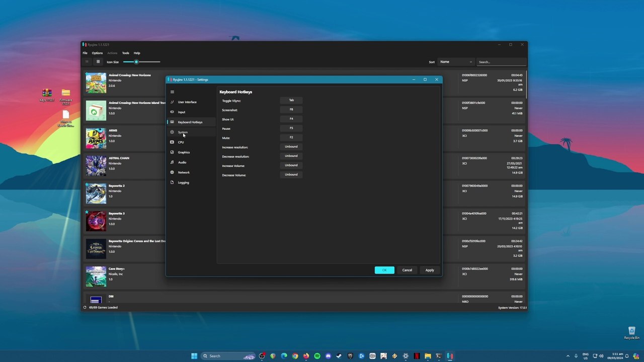The image size is (644, 362).
Task: Rebind the Screenshot hotkey (F8)
Action: [291, 109]
